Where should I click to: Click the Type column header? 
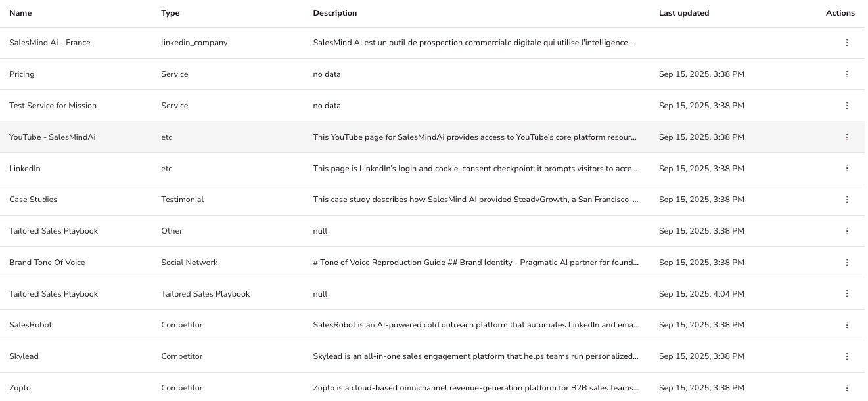170,13
